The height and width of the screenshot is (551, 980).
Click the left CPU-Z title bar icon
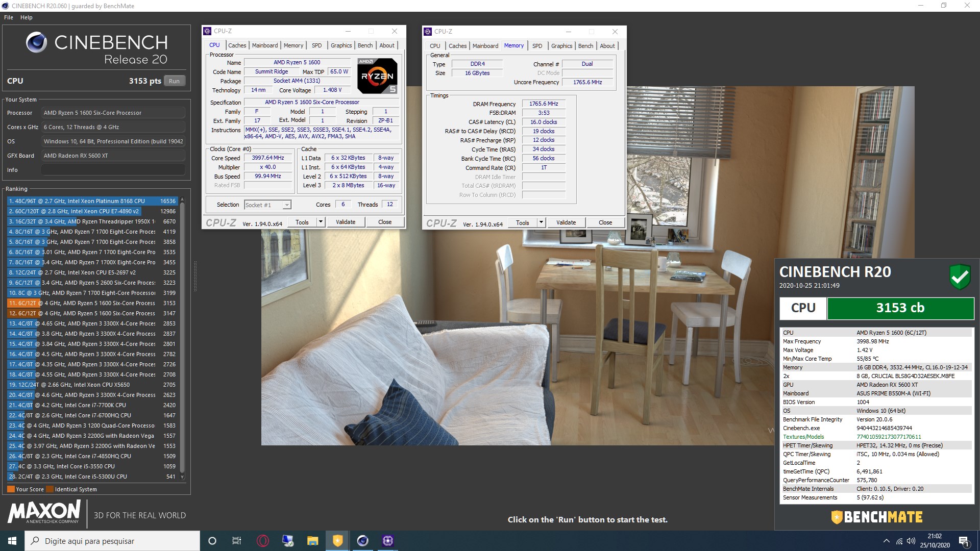(x=207, y=31)
